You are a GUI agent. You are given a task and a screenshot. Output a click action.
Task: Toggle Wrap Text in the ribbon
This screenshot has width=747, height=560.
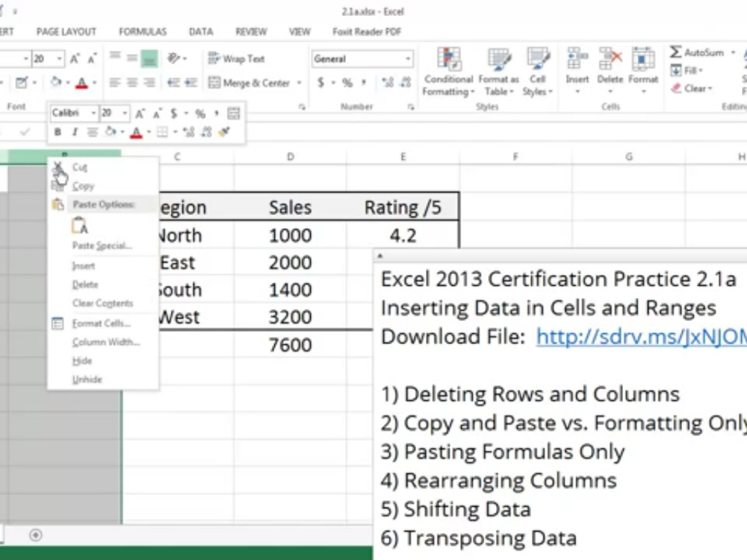(236, 58)
